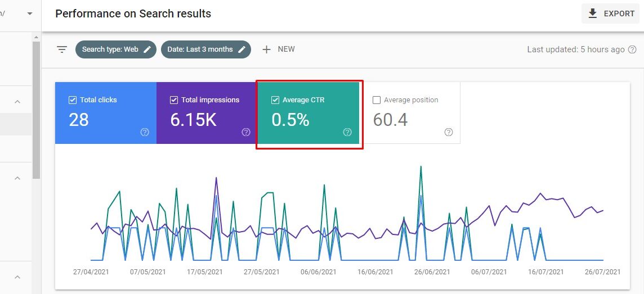Click the sidebar vertical scrollbar
644x294 pixels.
pyautogui.click(x=36, y=110)
